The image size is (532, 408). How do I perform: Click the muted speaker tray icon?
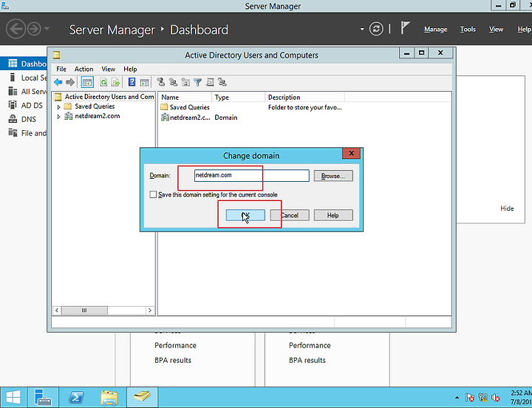tap(496, 397)
